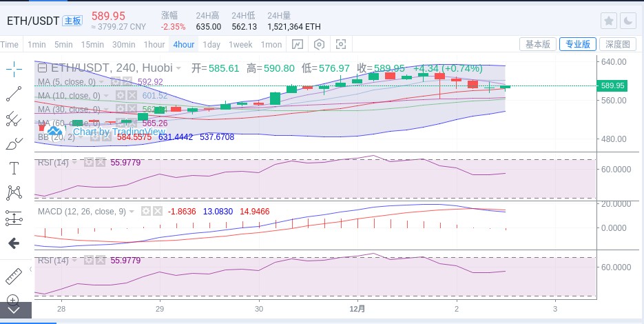644x324 pixels.
Task: Remove the MACD indicator
Action: pos(158,212)
